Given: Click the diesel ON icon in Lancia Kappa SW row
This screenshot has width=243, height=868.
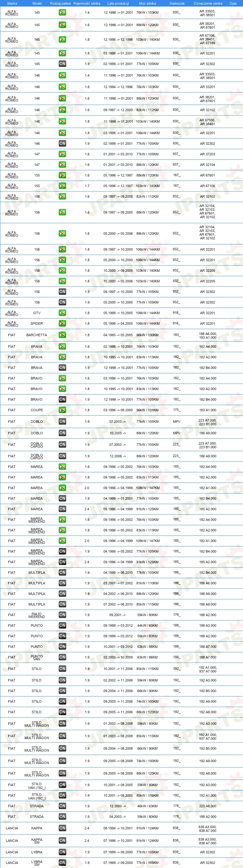Looking at the screenshot, I should coord(62,840).
